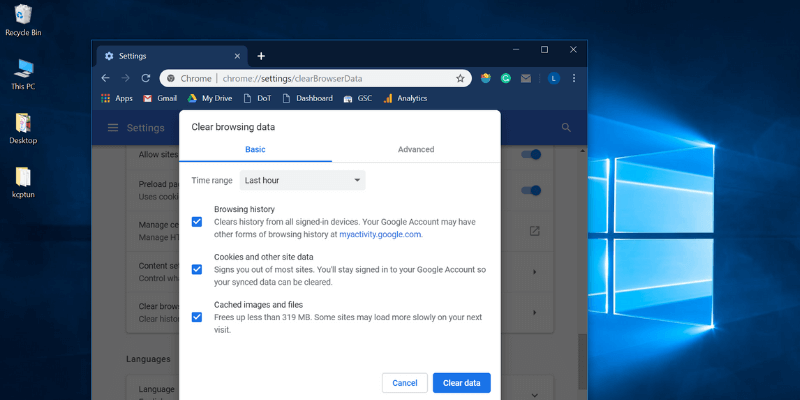Switch to the Advanced tab
800x400 pixels.
416,149
